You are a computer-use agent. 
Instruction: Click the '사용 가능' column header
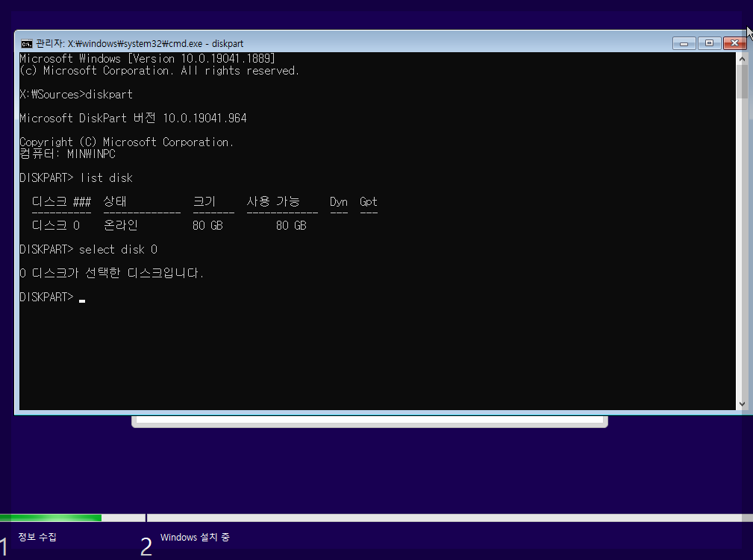[x=273, y=201]
